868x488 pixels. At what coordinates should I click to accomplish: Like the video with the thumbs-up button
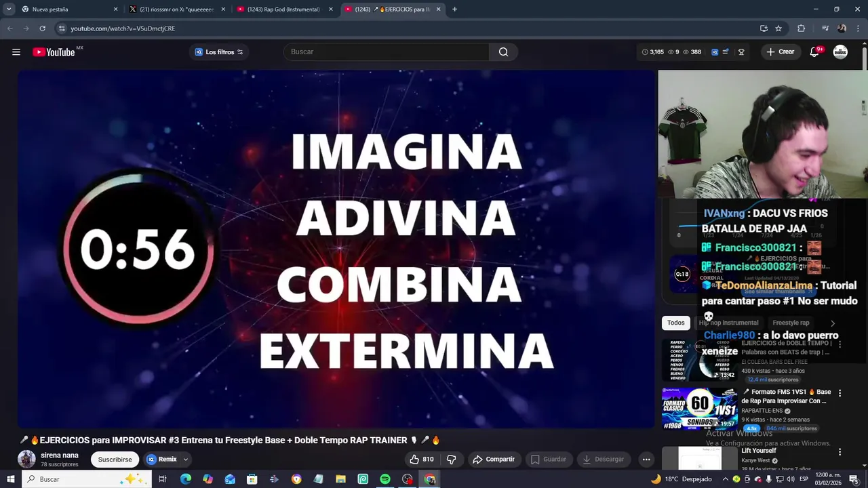pyautogui.click(x=421, y=460)
